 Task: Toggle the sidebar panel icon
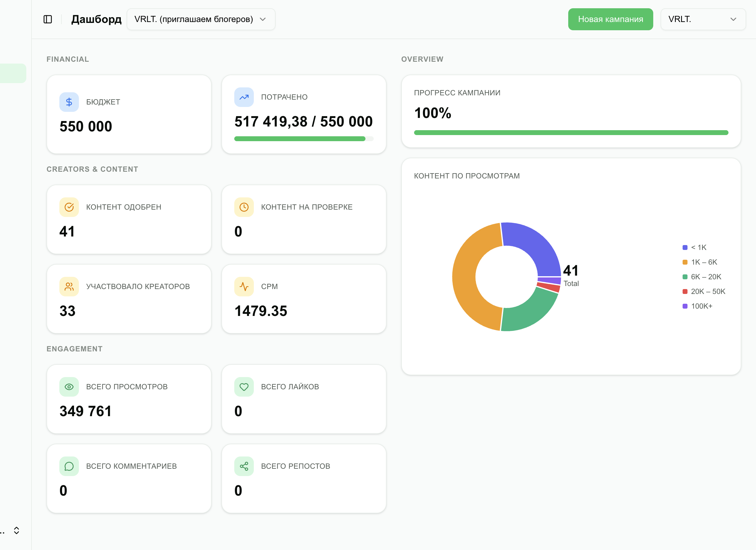[x=48, y=19]
